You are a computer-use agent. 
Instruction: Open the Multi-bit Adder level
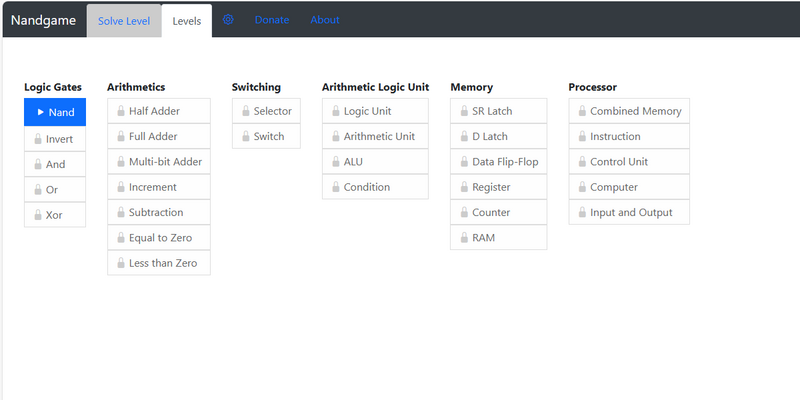(x=165, y=162)
